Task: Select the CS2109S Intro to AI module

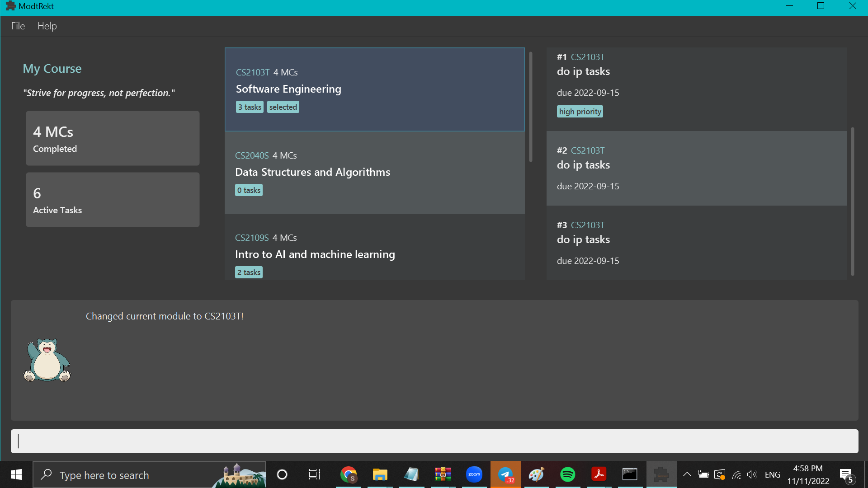Action: pos(374,247)
